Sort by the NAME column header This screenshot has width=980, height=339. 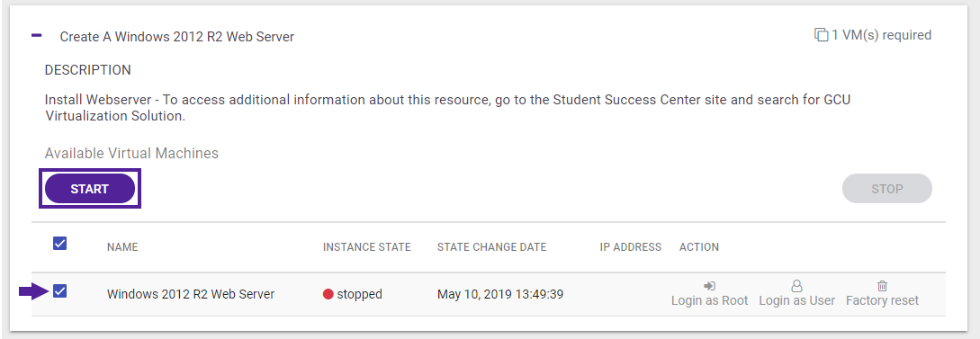coord(122,247)
